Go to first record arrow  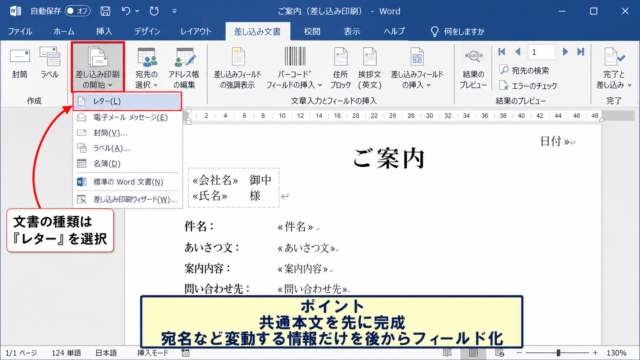click(502, 52)
